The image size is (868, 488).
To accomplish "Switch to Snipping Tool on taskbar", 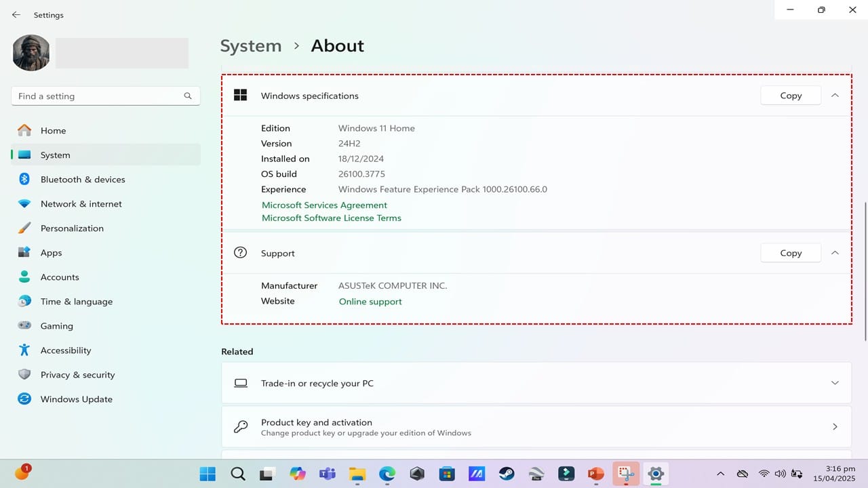I will 625,474.
